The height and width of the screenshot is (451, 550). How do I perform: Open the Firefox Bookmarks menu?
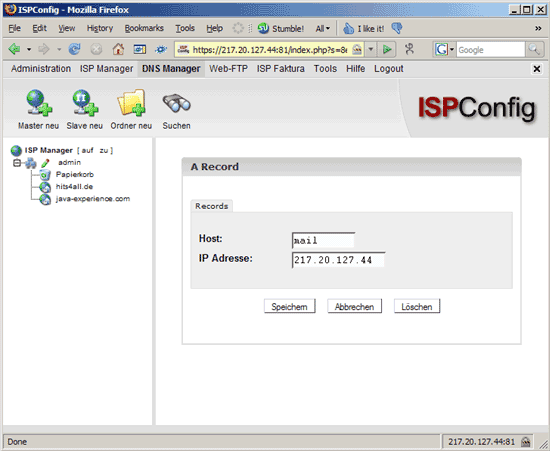[144, 28]
